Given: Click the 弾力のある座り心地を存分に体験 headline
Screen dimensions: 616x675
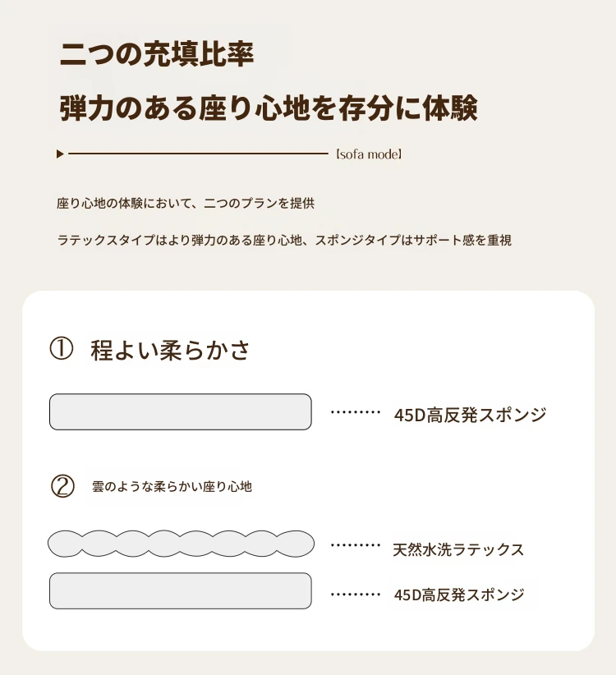Looking at the screenshot, I should click(x=268, y=108).
